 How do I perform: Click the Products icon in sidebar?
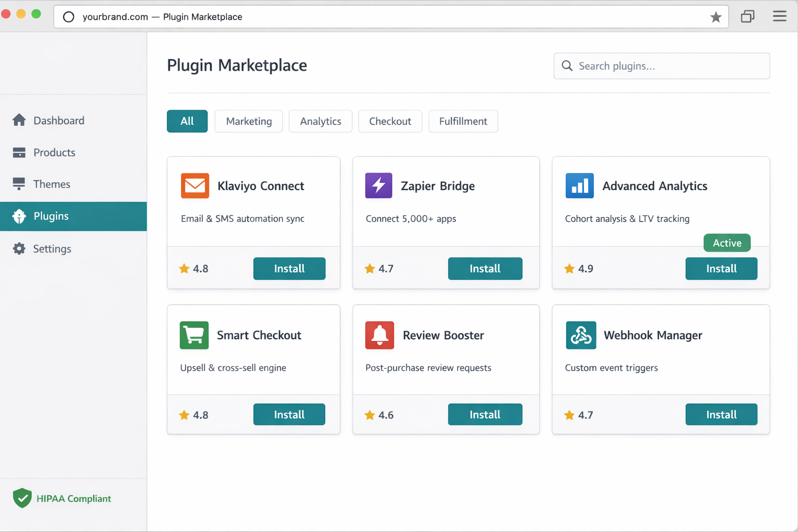point(19,152)
